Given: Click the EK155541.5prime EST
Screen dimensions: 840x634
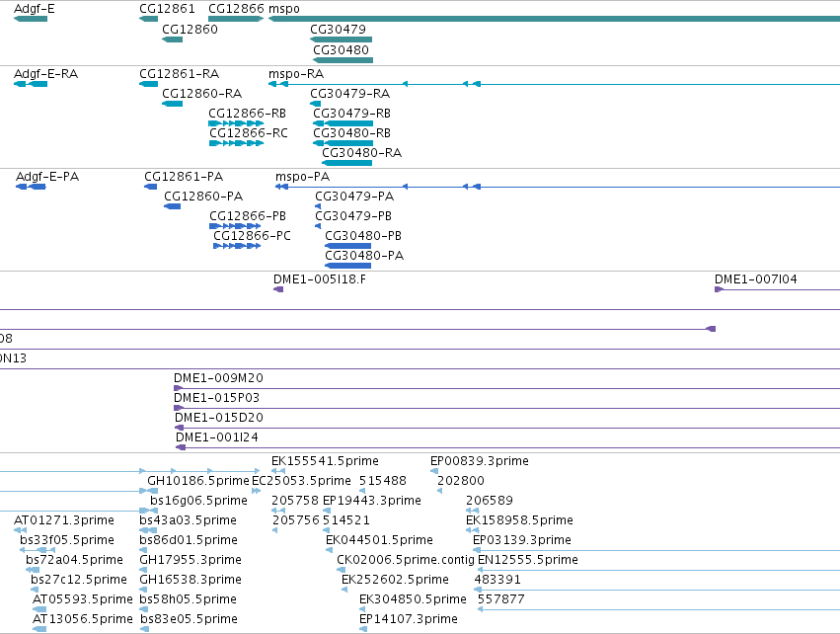Looking at the screenshot, I should point(278,471).
